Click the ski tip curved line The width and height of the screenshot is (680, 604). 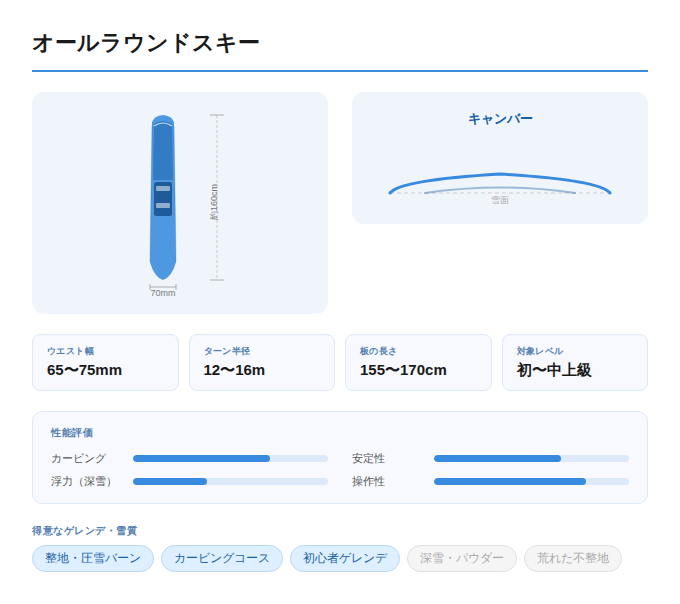click(x=163, y=124)
